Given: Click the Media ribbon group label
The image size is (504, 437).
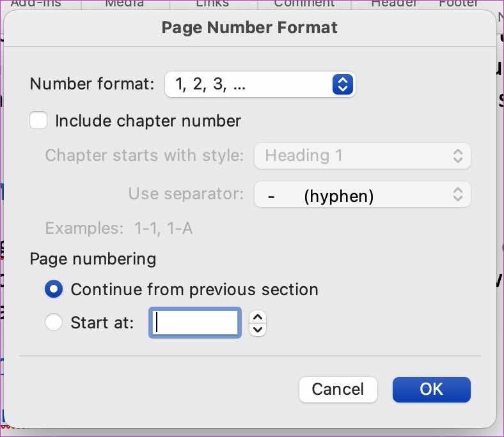Looking at the screenshot, I should (124, 3).
